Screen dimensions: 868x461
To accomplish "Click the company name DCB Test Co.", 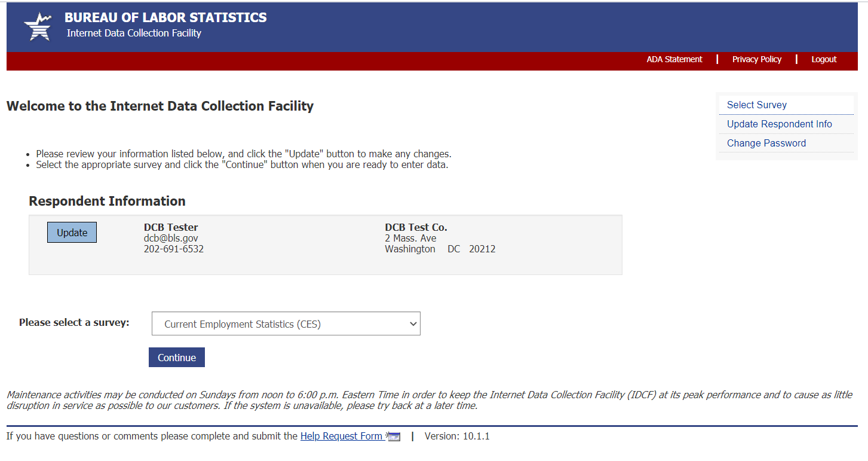I will click(x=416, y=227).
